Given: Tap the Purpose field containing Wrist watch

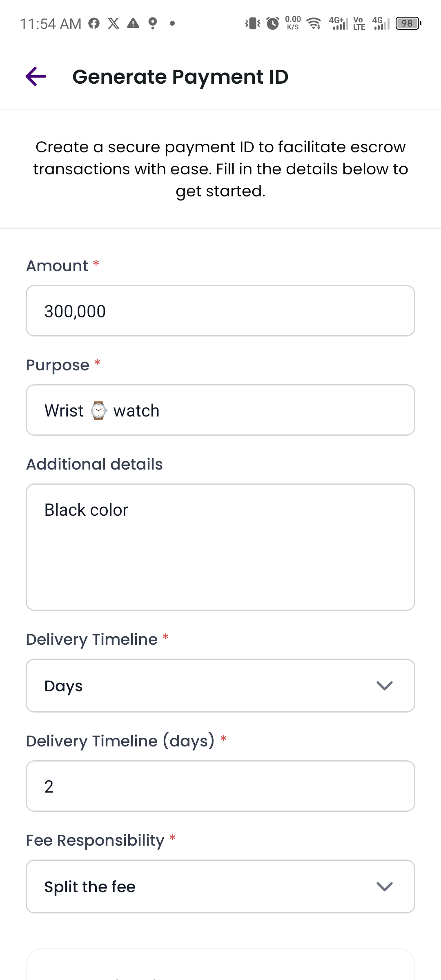Looking at the screenshot, I should tap(220, 410).
